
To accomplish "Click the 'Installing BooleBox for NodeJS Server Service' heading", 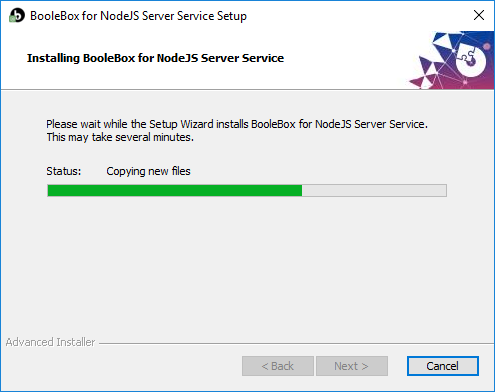I will click(x=155, y=58).
